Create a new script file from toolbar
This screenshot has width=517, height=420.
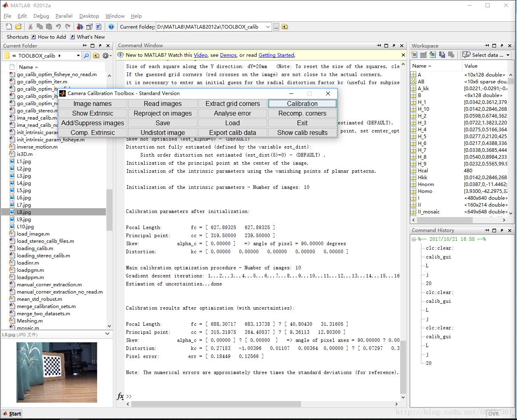[9, 27]
